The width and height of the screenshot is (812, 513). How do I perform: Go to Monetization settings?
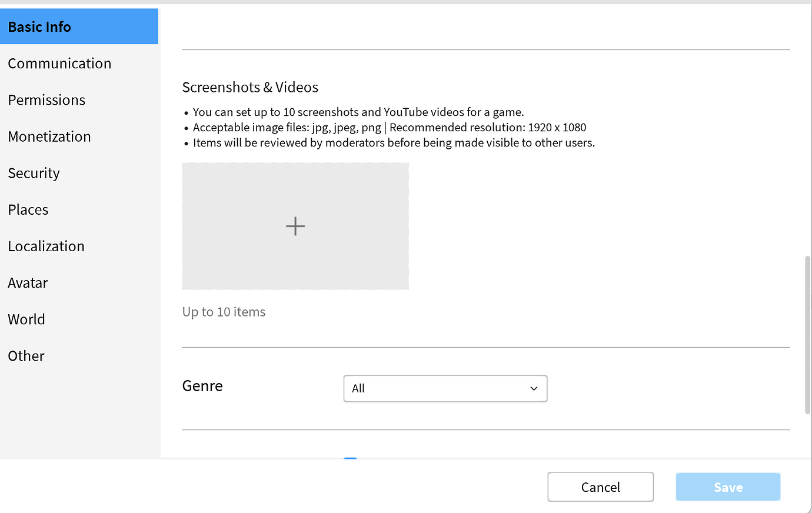coord(49,136)
